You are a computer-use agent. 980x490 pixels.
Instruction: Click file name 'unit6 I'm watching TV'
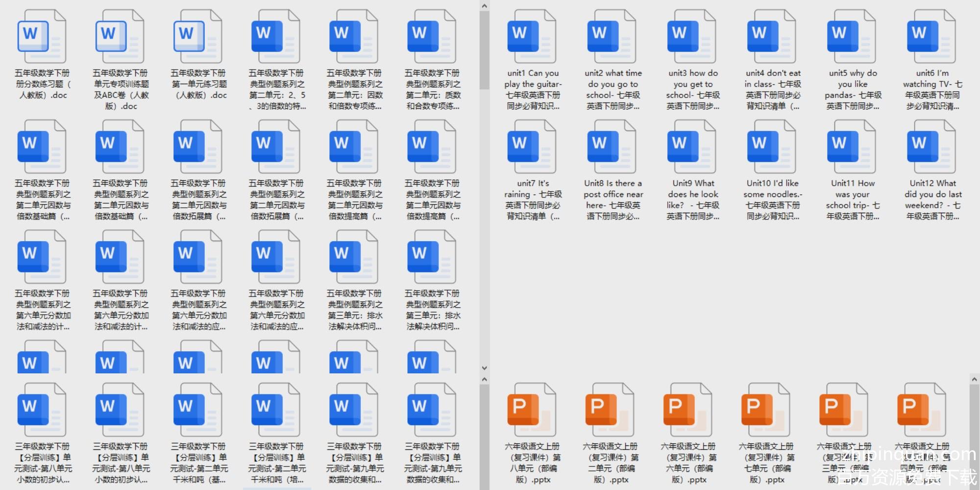932,90
